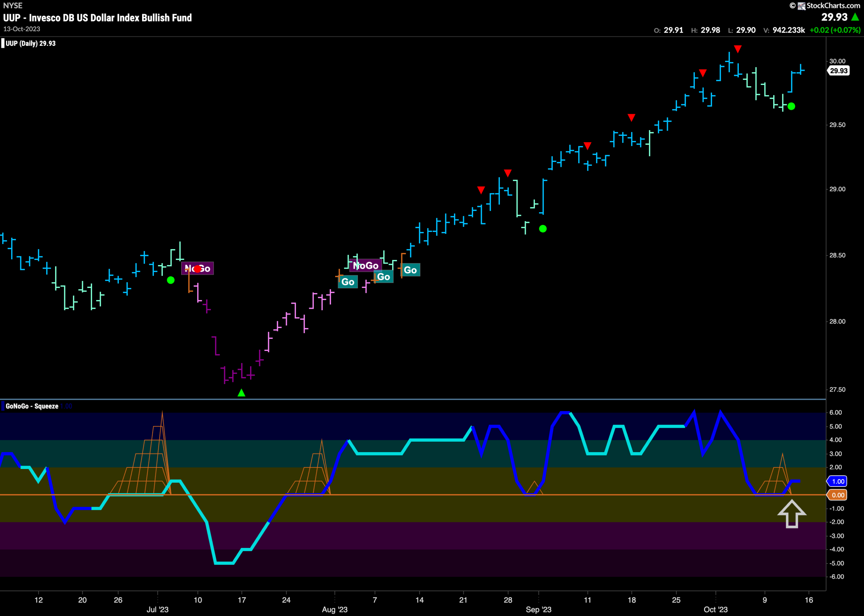Click the 29.93 current price tag on axis

click(838, 71)
